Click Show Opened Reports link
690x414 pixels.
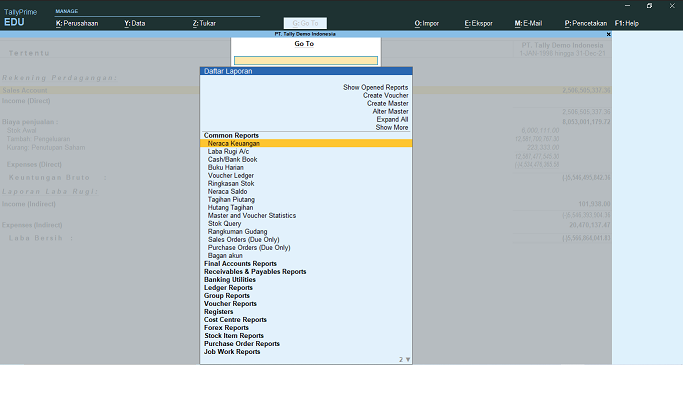[375, 87]
